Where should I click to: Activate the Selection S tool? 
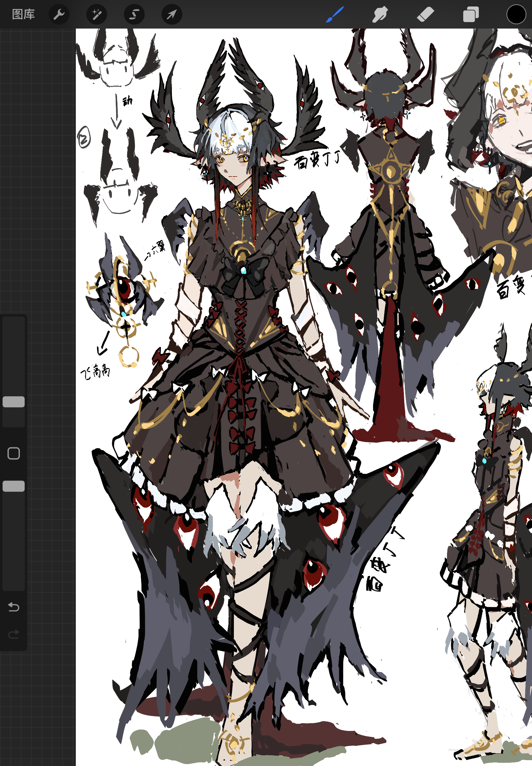(134, 14)
